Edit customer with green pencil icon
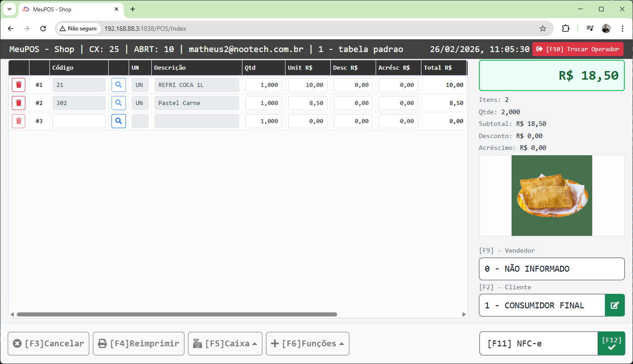This screenshot has width=633, height=364. pos(614,306)
